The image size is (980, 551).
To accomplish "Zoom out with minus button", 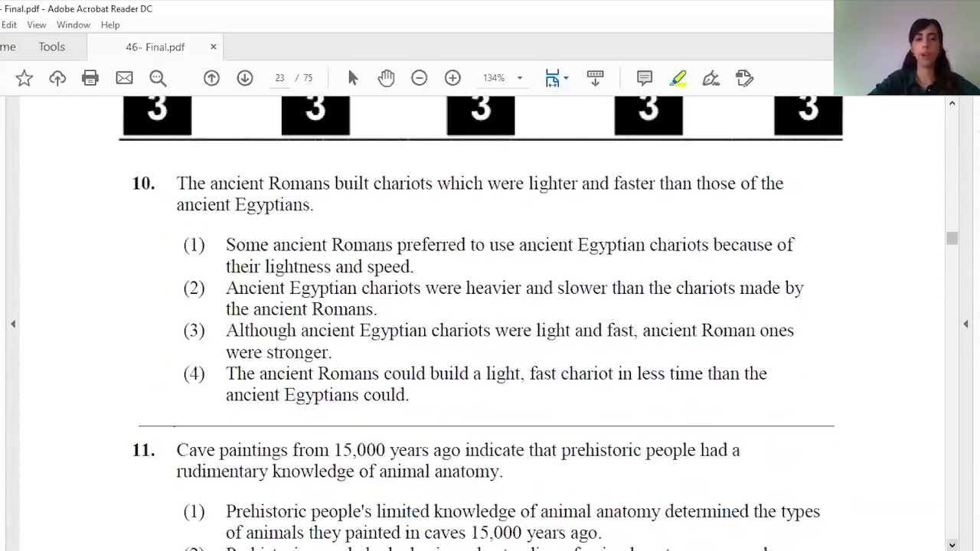I will (x=419, y=78).
